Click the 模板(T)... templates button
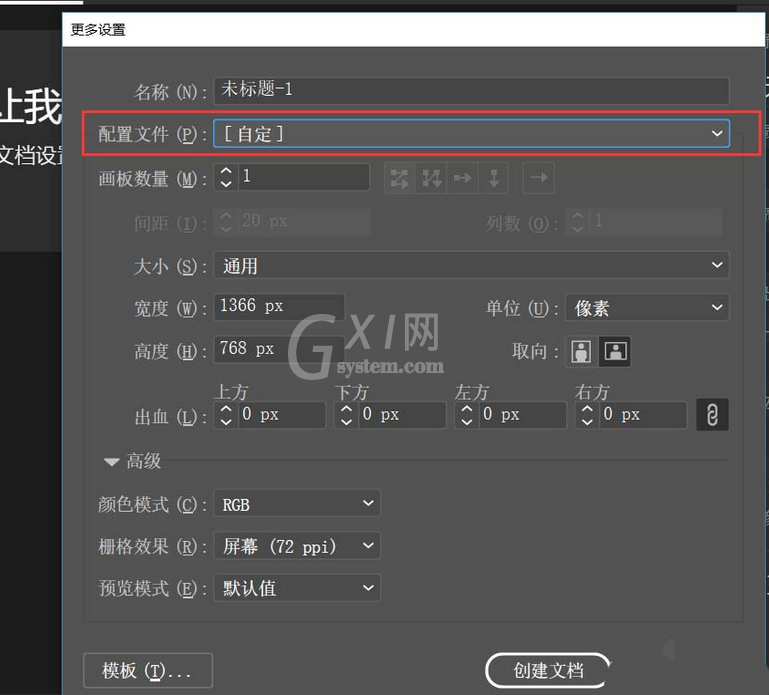The width and height of the screenshot is (769, 695). tap(148, 670)
